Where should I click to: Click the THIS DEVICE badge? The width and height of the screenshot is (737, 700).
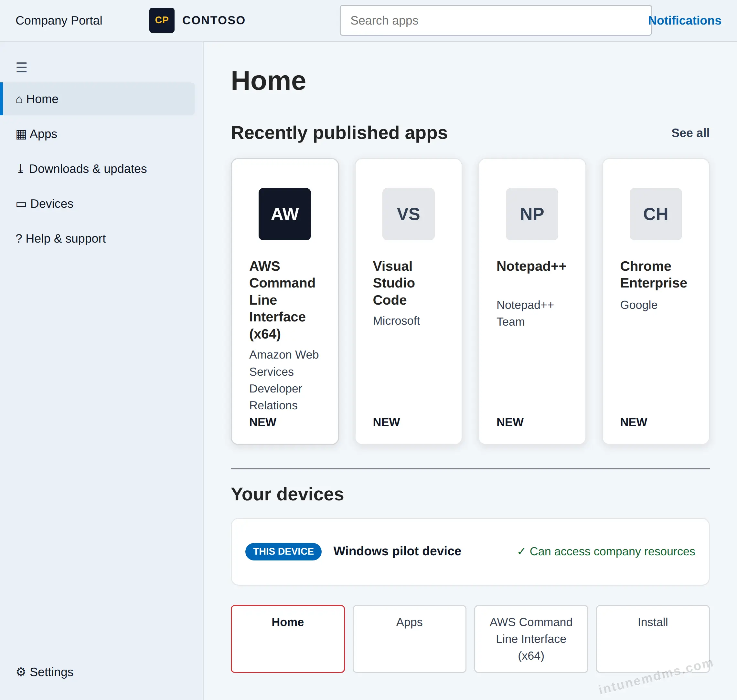[x=283, y=551]
